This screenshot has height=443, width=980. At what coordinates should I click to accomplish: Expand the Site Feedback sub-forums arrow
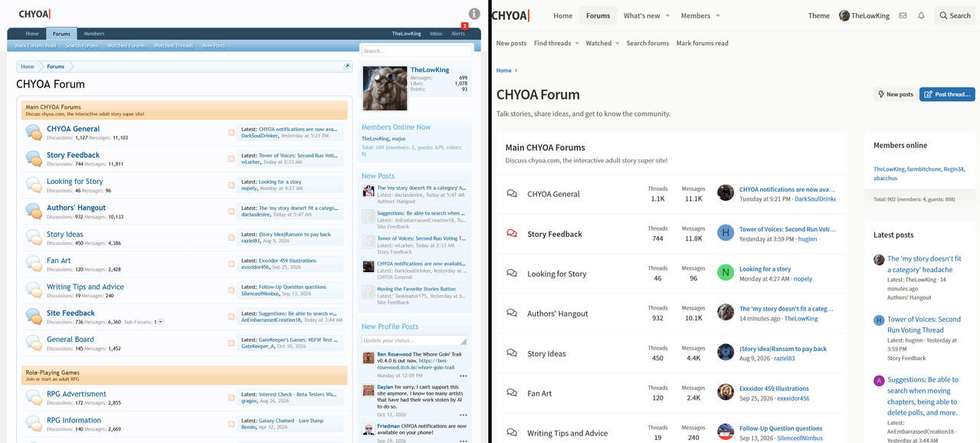coord(160,322)
